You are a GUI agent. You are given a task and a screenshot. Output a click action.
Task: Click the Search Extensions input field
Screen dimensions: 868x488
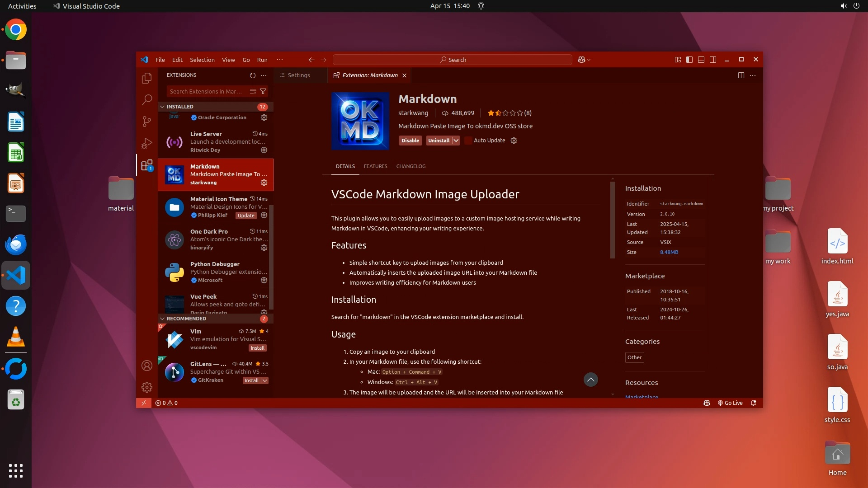(206, 92)
